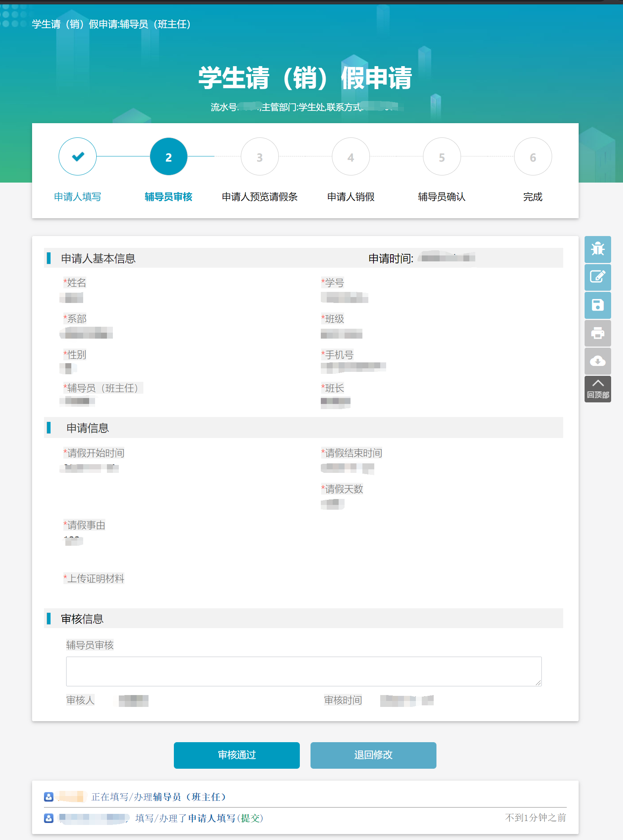
Task: Select completed step 1 checkmark circle
Action: point(78,156)
